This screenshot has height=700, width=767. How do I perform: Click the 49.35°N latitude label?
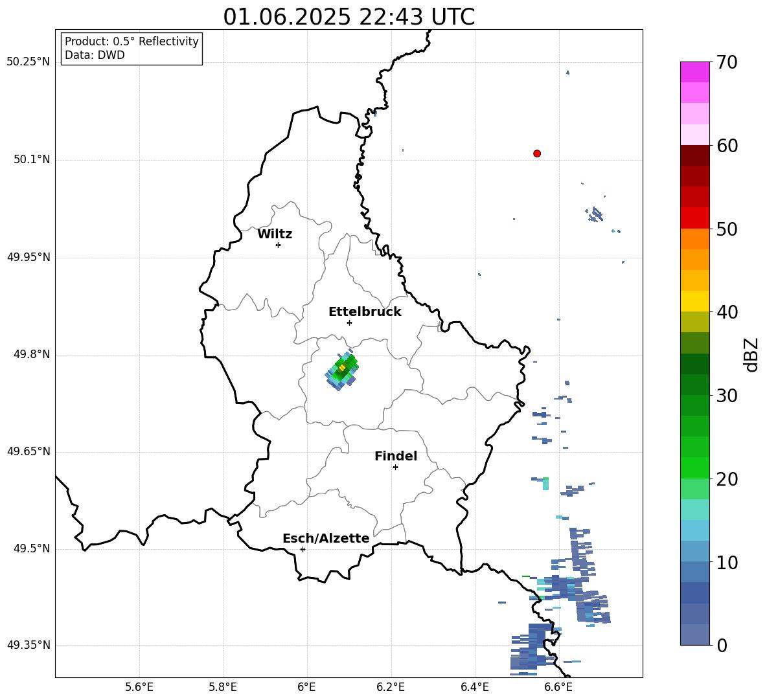pos(29,645)
